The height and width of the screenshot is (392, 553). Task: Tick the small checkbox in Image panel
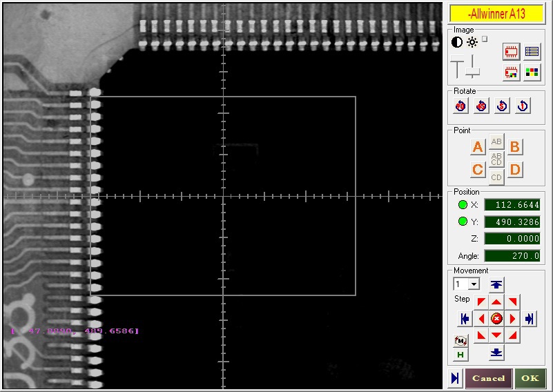click(485, 39)
